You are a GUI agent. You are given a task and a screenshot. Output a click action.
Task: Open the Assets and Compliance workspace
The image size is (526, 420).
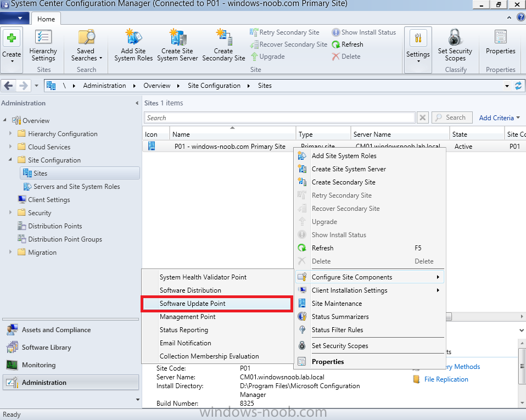point(70,330)
